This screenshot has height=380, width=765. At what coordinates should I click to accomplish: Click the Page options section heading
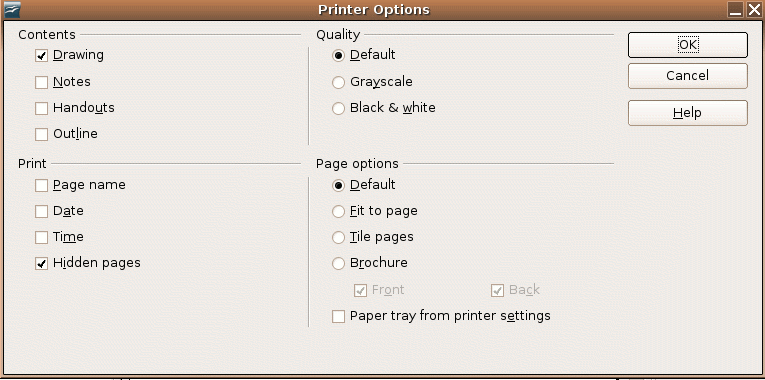point(357,163)
